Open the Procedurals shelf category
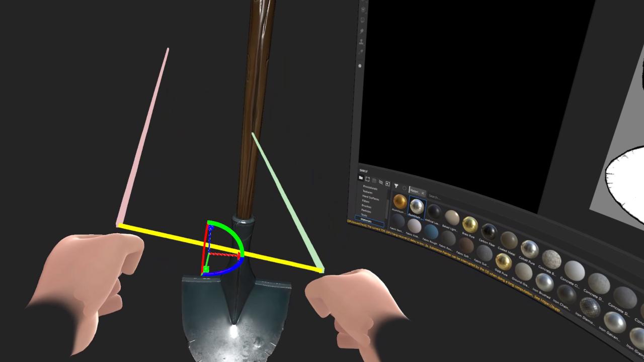 pyautogui.click(x=370, y=188)
